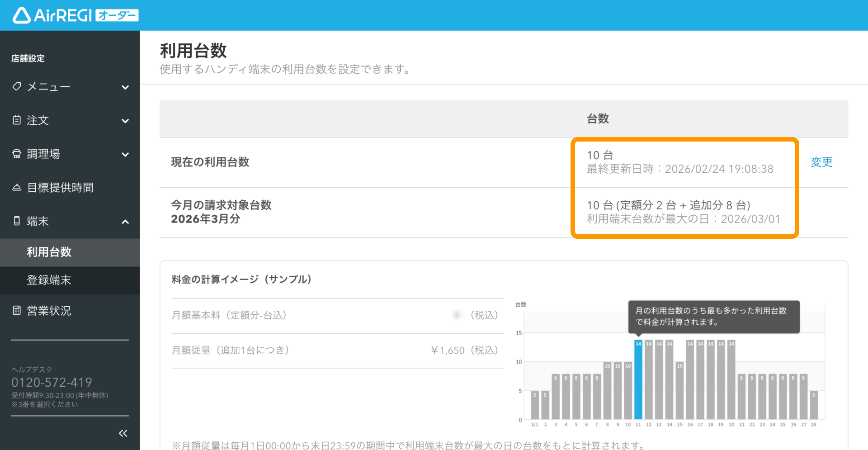Expand the メニュー section chevron
Image resolution: width=868 pixels, height=450 pixels.
(125, 87)
